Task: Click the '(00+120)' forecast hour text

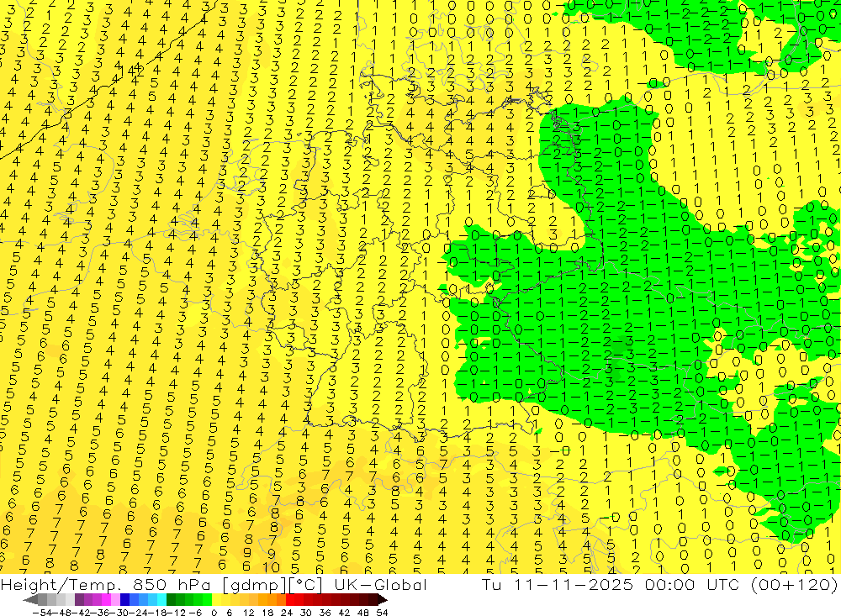Action: [793, 584]
